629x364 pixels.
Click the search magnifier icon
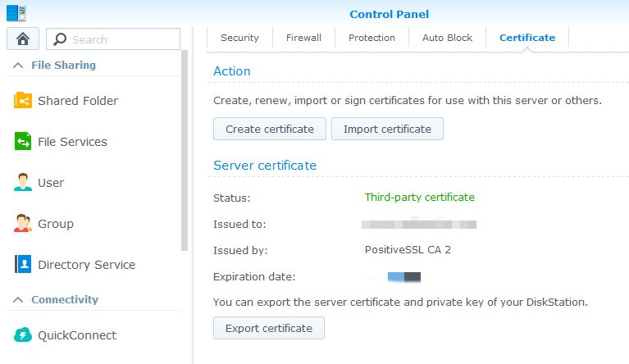point(60,39)
